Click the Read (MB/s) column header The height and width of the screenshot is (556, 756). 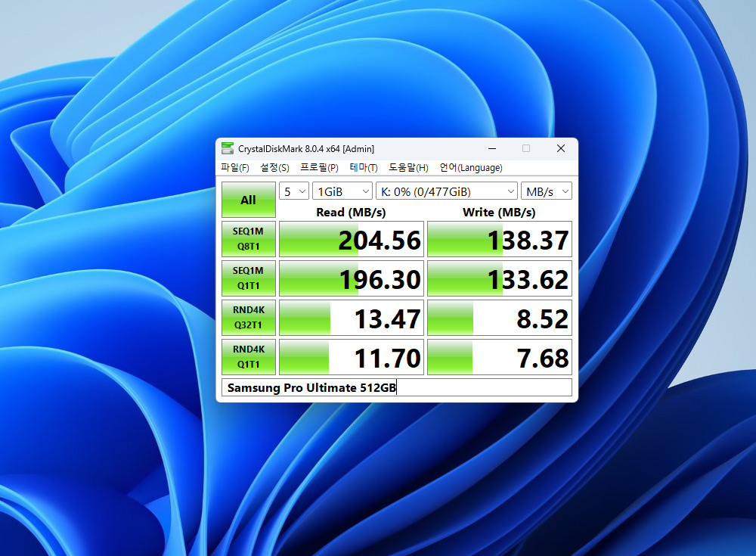351,213
